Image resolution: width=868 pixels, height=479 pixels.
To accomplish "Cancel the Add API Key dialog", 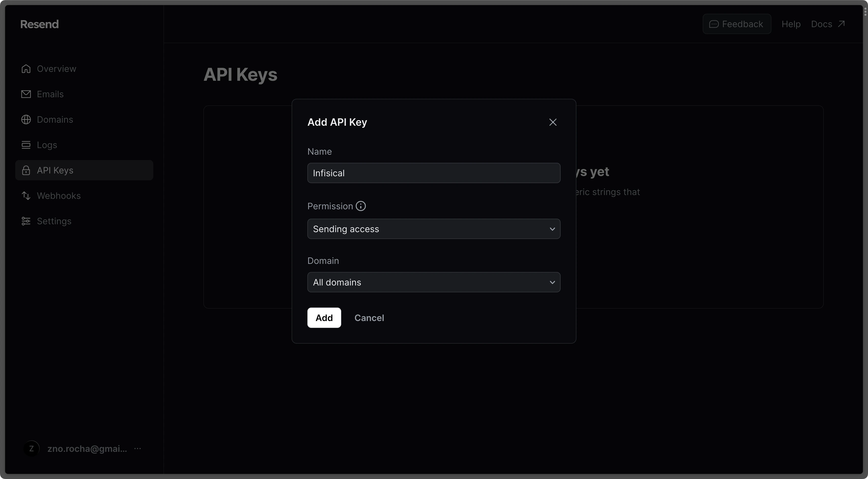I will (369, 318).
